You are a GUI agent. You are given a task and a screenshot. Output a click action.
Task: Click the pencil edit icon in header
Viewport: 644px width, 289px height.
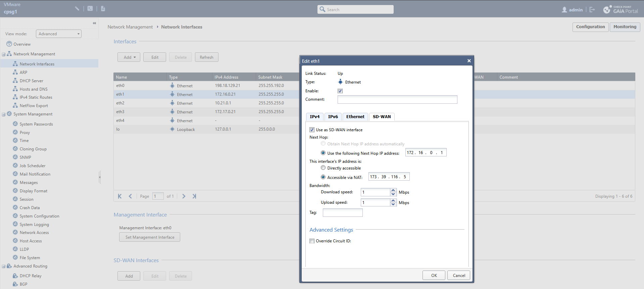tap(77, 9)
